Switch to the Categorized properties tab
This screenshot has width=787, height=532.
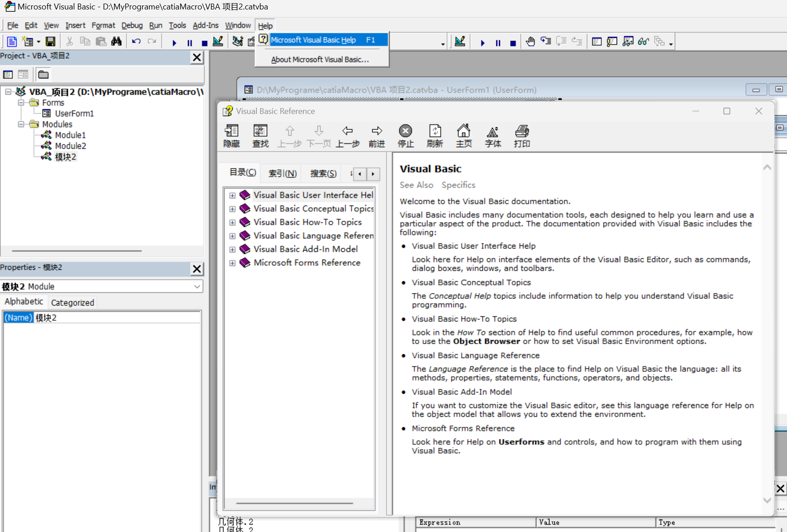click(73, 303)
